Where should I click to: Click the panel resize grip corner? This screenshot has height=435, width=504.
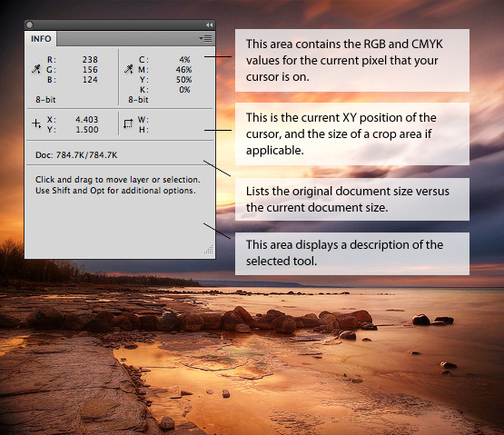tap(209, 250)
